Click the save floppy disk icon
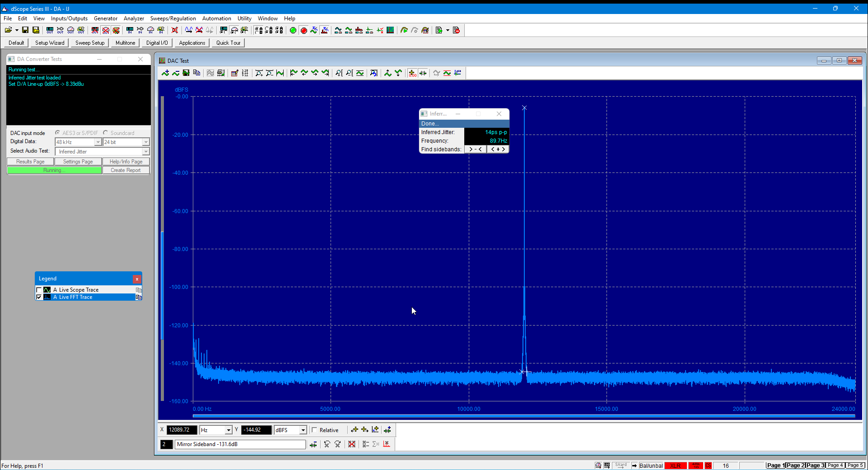The image size is (868, 470). pyautogui.click(x=25, y=30)
